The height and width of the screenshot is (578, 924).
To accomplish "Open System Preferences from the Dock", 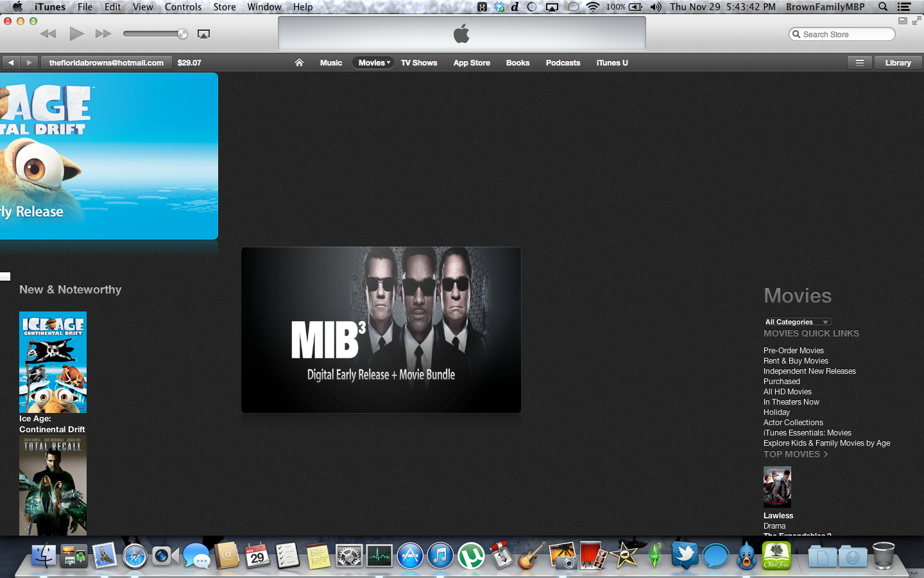I will pos(349,556).
